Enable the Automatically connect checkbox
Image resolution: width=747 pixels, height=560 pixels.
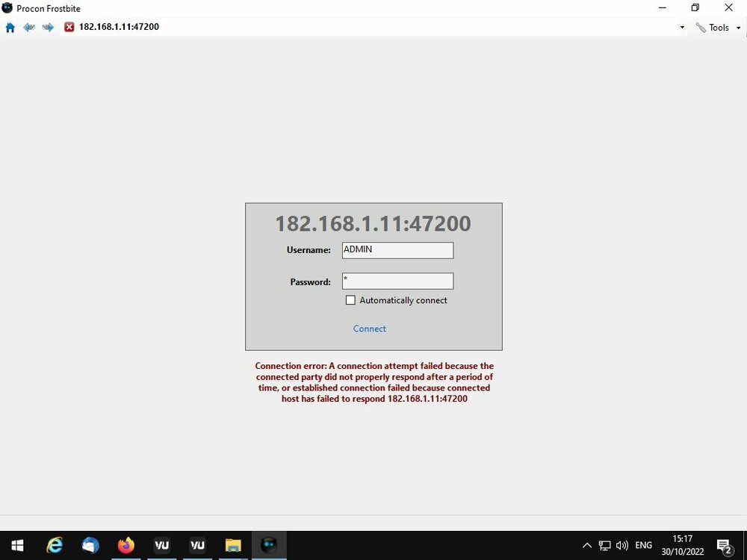click(x=350, y=299)
